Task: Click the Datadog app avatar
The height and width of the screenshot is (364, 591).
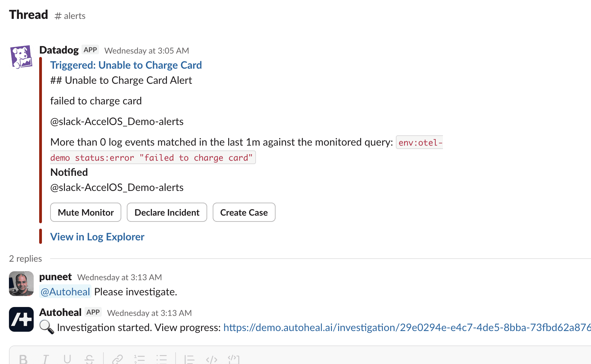Action: point(21,57)
